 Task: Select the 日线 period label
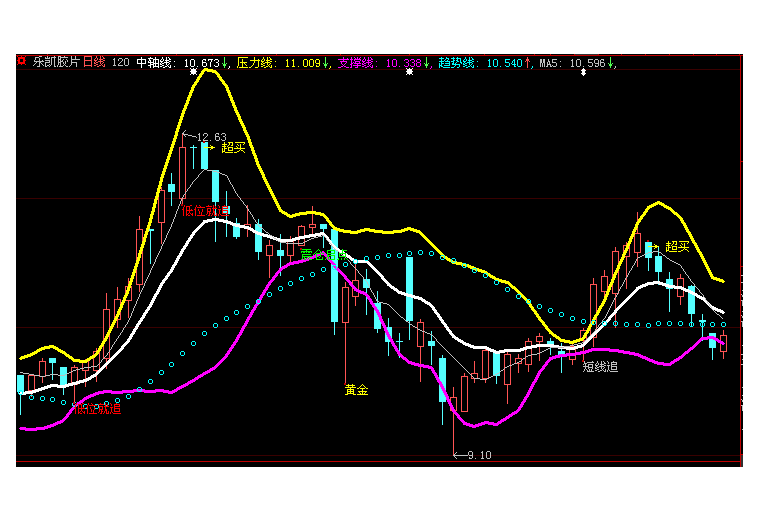click(95, 62)
